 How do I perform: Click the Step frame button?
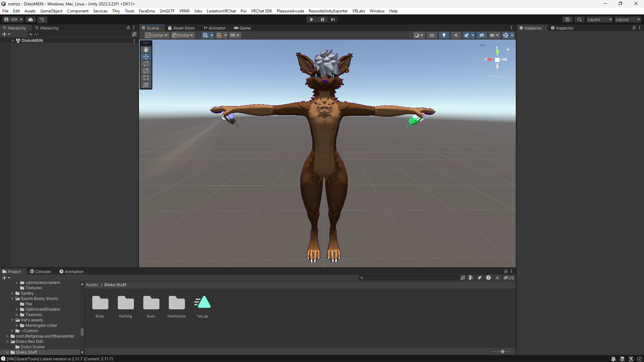tap(333, 19)
